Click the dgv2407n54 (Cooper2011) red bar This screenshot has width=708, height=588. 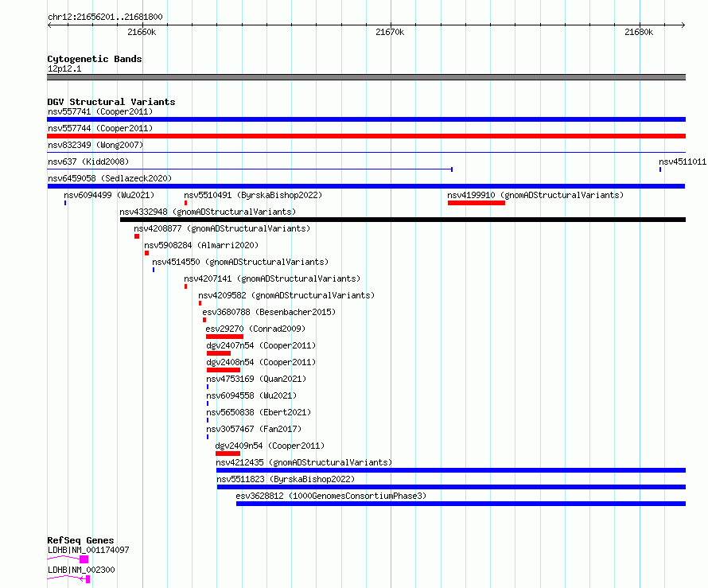[x=219, y=353]
